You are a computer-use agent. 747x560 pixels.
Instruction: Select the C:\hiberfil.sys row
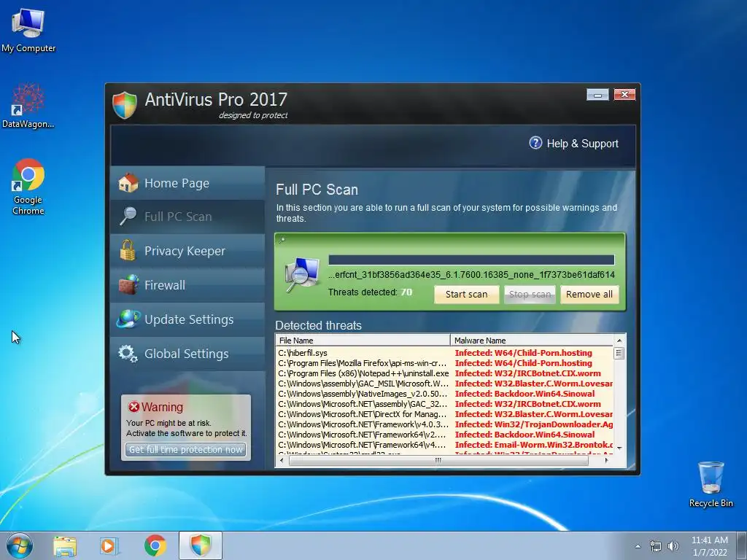(444, 353)
